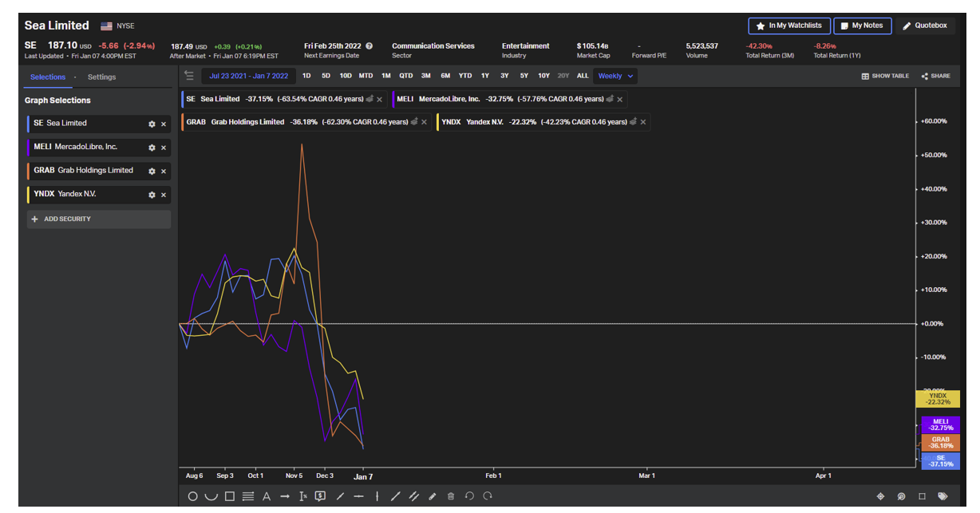Screen dimensions: 980x513
Task: Select the 1M time range
Action: click(x=385, y=76)
